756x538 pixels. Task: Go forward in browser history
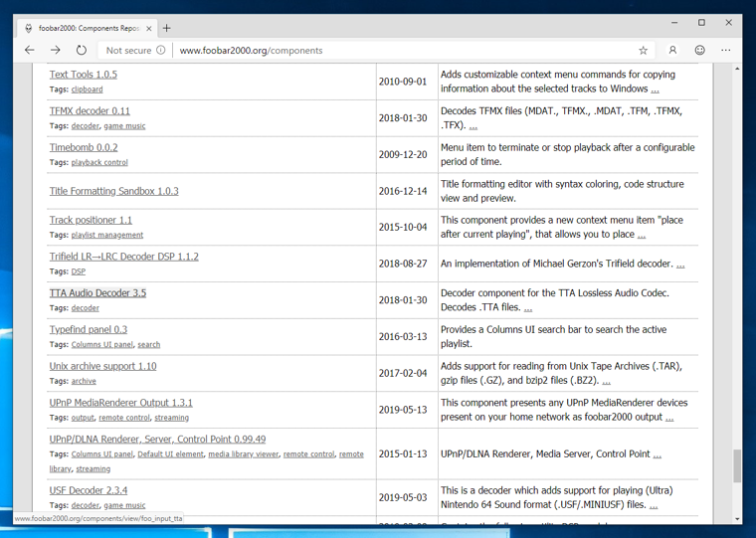(56, 50)
